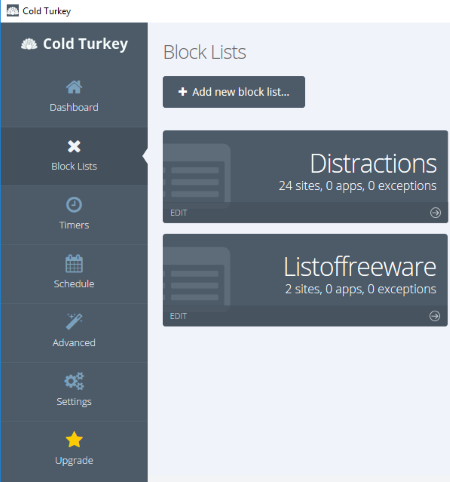
Task: Edit the Listoffreeware block list
Action: coord(178,316)
